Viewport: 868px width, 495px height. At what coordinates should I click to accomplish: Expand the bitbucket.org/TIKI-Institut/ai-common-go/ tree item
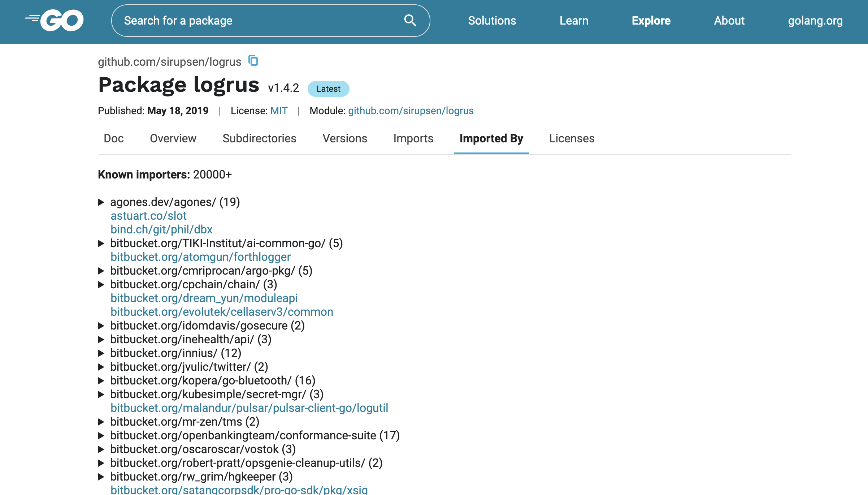click(x=101, y=243)
